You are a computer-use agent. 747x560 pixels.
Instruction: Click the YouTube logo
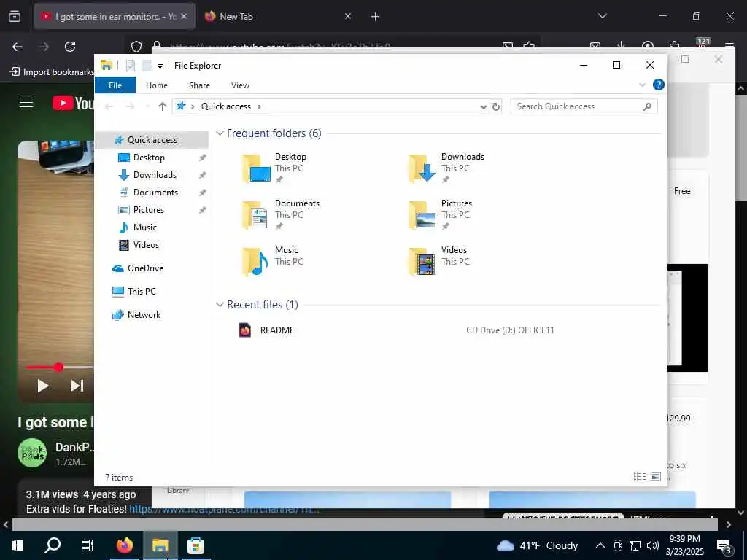tap(73, 103)
